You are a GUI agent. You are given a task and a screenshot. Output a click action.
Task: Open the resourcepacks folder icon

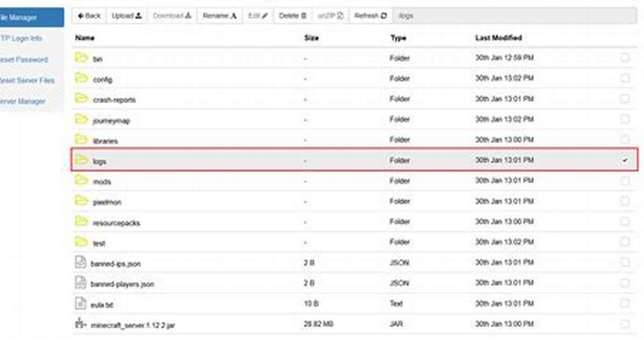(x=81, y=221)
